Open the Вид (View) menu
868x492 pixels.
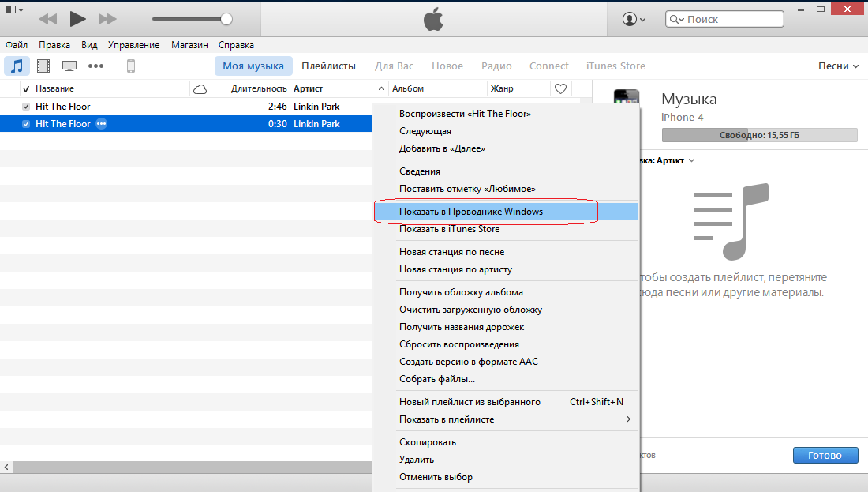(x=89, y=45)
